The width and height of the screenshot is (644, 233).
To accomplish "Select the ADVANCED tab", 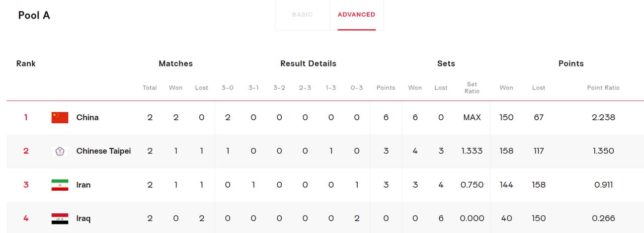I will click(356, 15).
